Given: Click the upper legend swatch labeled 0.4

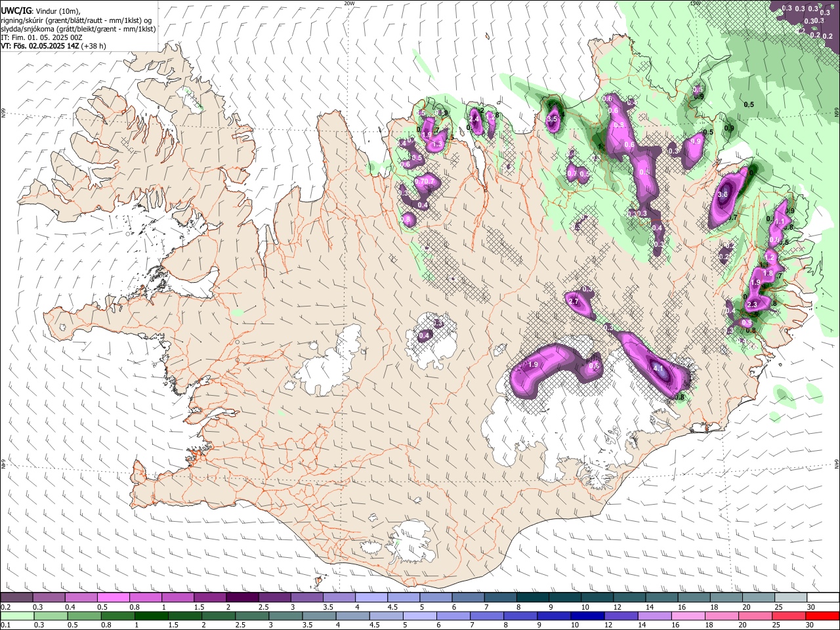Looking at the screenshot, I should pos(81,597).
